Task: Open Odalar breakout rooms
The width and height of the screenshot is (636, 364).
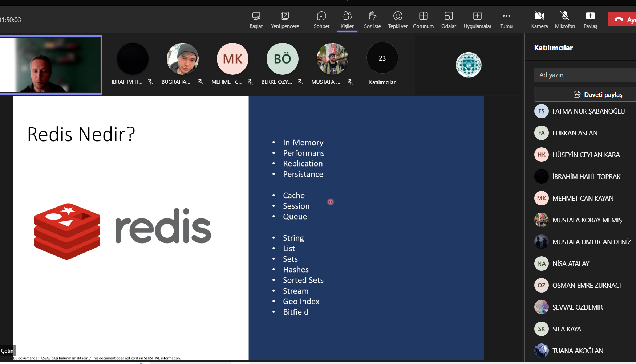Action: [x=449, y=20]
